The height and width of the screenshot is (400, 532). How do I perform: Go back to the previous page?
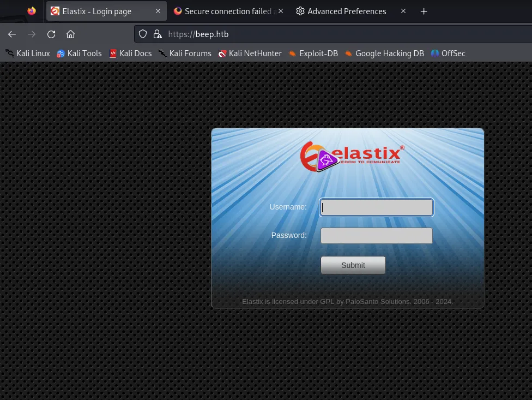tap(12, 34)
